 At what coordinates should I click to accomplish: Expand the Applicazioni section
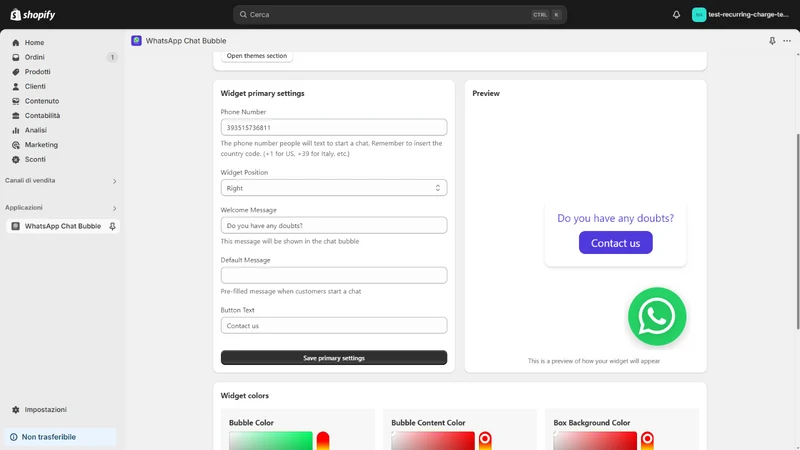[x=114, y=208]
